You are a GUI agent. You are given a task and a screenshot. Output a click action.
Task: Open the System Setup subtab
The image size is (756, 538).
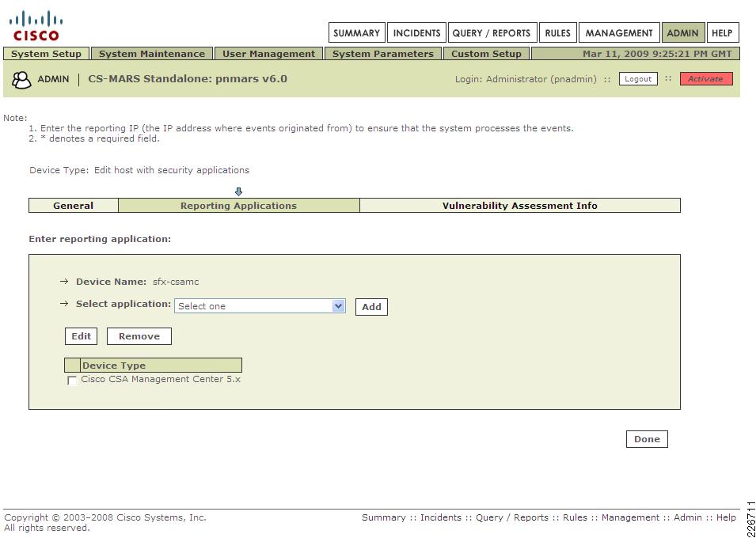point(46,54)
